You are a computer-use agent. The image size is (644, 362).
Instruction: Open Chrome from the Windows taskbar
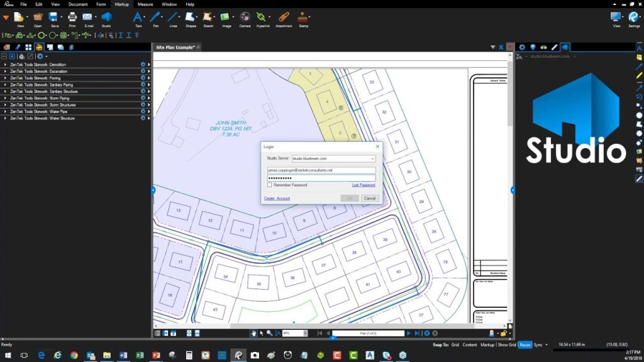[74, 355]
